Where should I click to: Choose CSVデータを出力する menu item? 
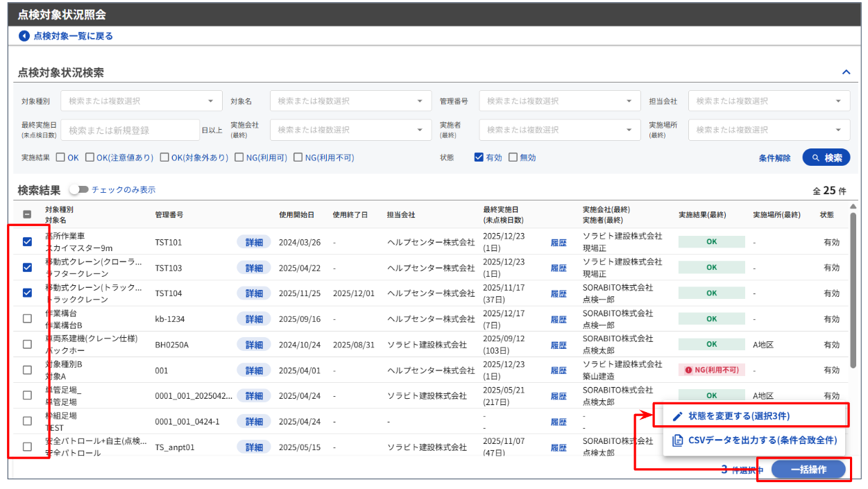point(762,440)
